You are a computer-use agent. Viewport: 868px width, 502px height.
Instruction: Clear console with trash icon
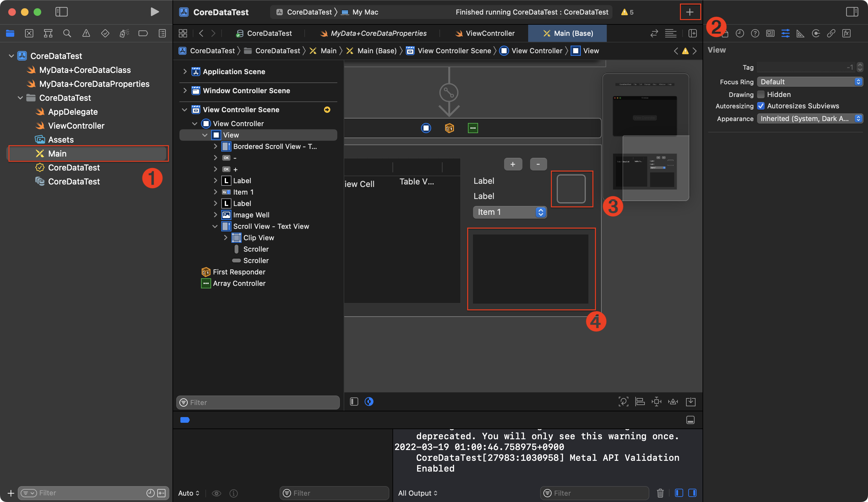660,493
